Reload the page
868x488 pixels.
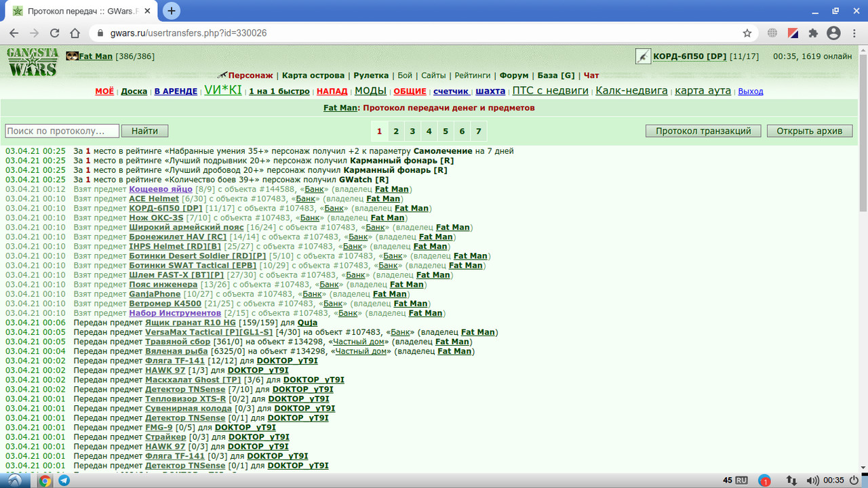point(55,33)
